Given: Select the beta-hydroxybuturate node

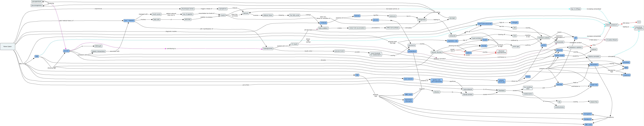Looking at the screenshot, I should click(x=485, y=24).
